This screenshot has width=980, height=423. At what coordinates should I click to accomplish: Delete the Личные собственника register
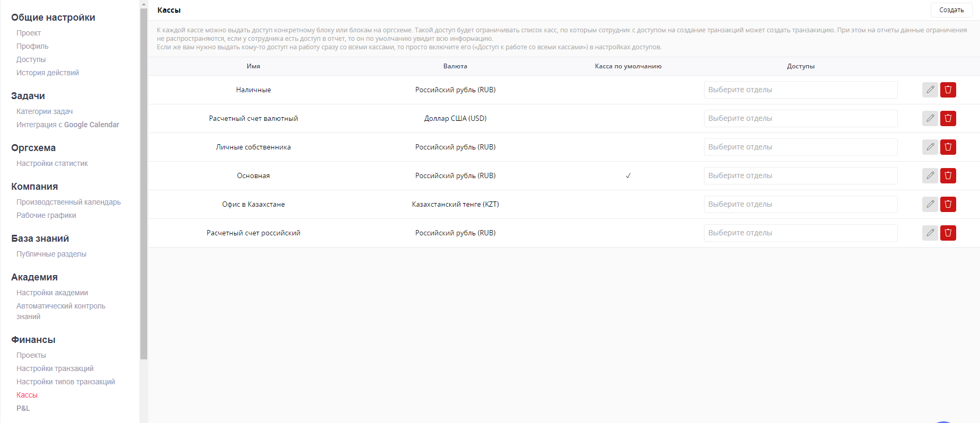click(x=948, y=147)
